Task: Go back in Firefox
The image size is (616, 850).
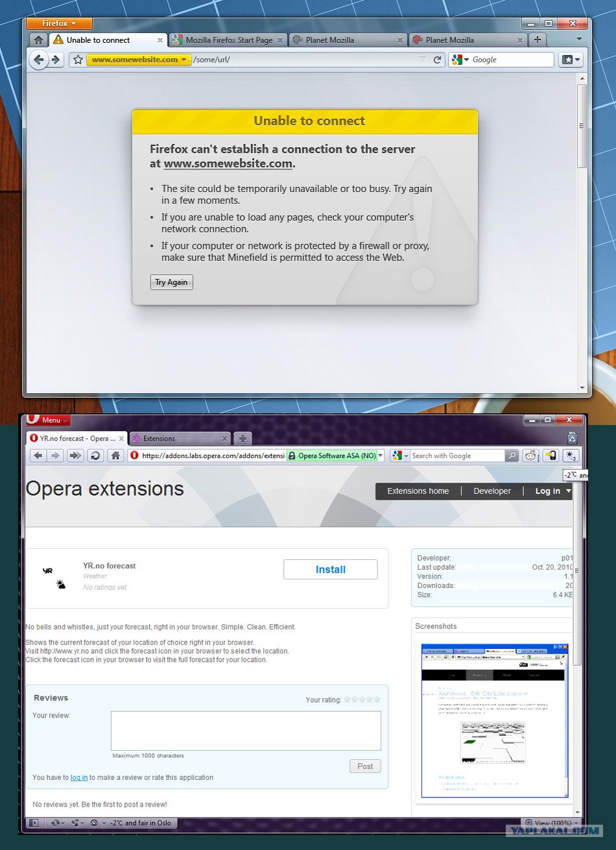Action: click(x=39, y=60)
